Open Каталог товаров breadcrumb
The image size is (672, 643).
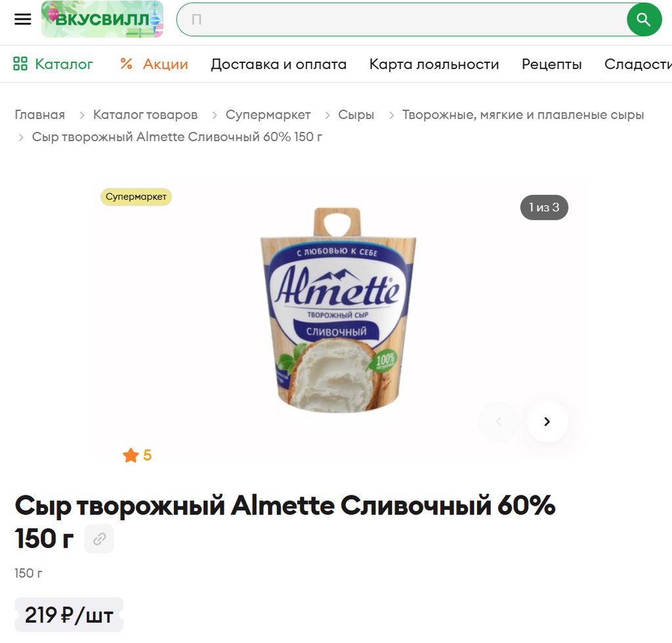(x=145, y=115)
